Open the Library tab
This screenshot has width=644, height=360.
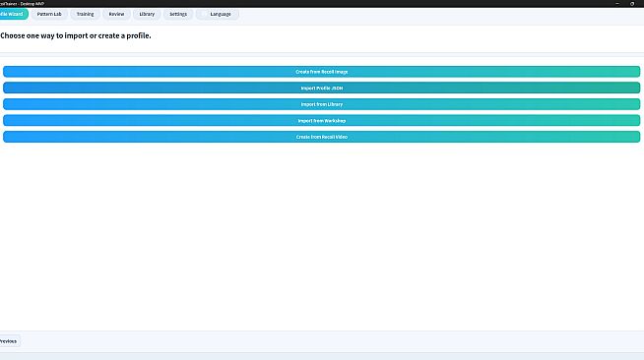coord(147,14)
